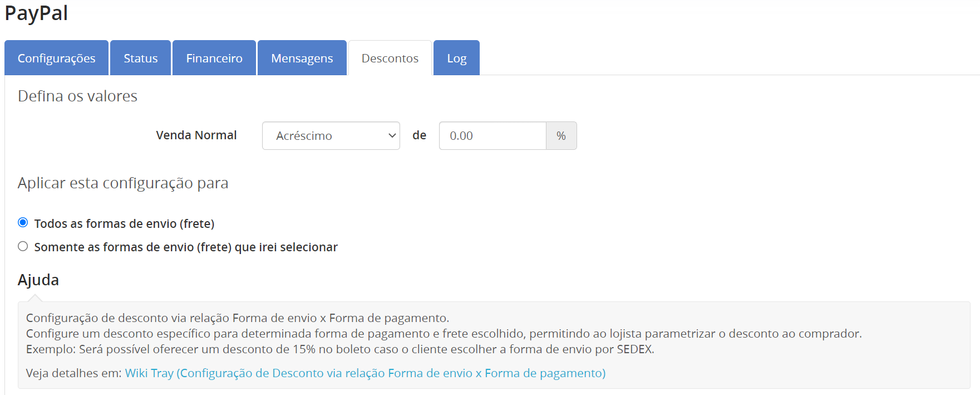Click the 'Veja detalhes em:' text
Viewport: 980px width, 395px height.
[x=74, y=373]
